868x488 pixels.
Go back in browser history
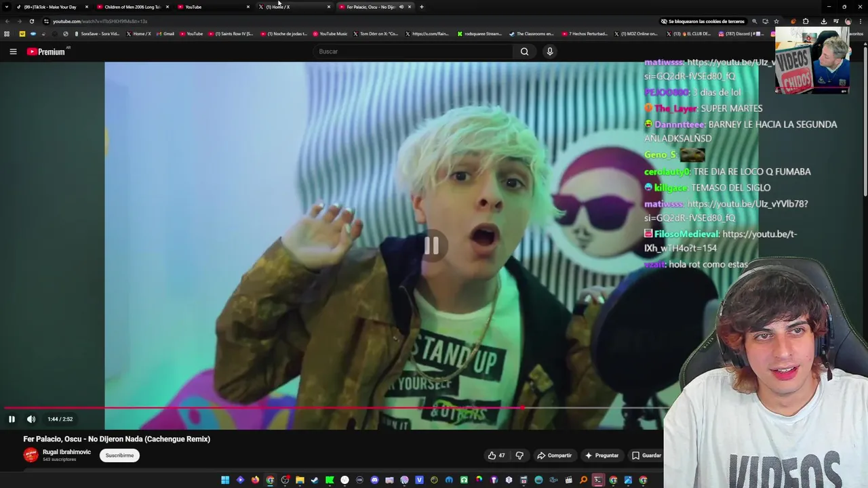pos(7,21)
